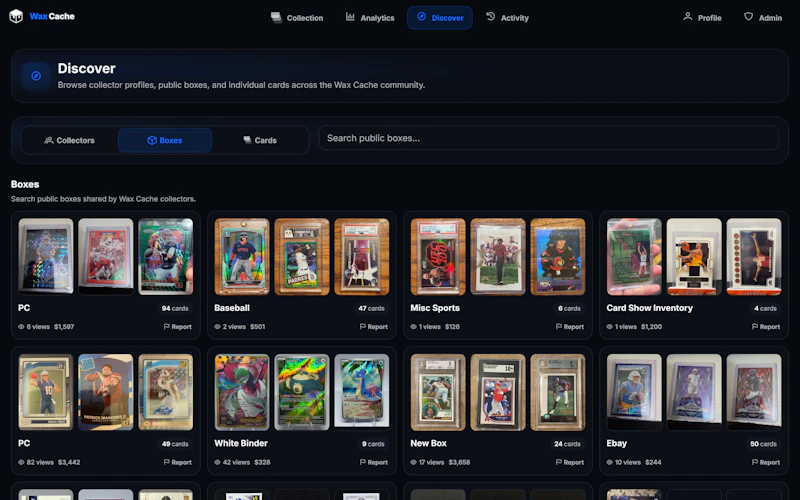Screen dimensions: 800x500
Task: Report the Baseball box
Action: click(373, 327)
